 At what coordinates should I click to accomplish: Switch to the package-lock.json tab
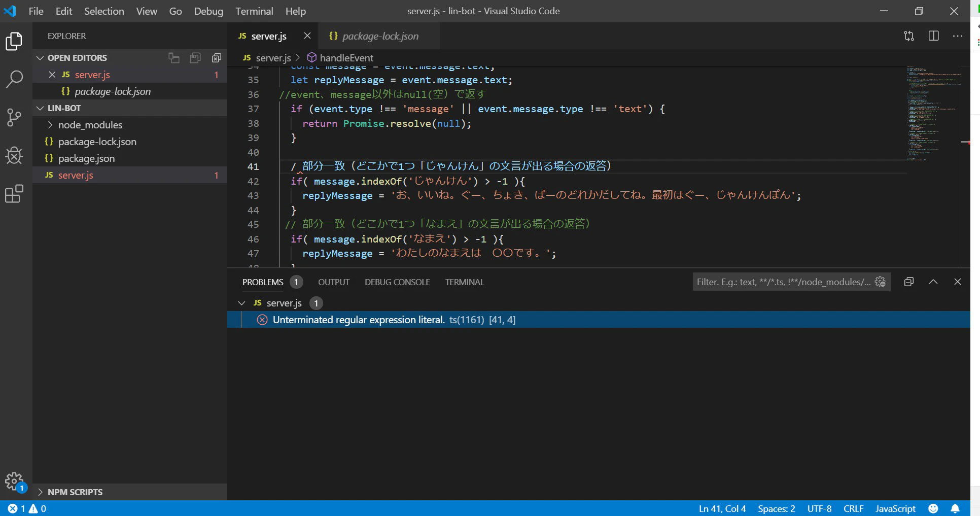tap(379, 36)
